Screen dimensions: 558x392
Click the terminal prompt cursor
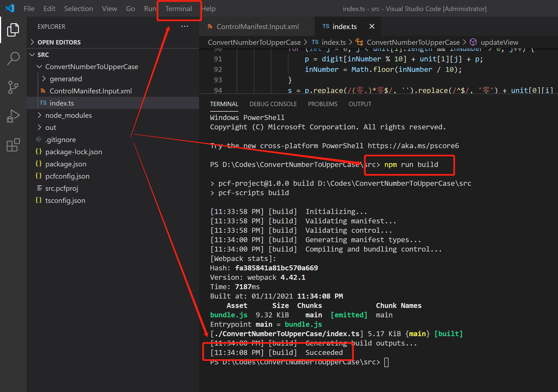pos(387,362)
